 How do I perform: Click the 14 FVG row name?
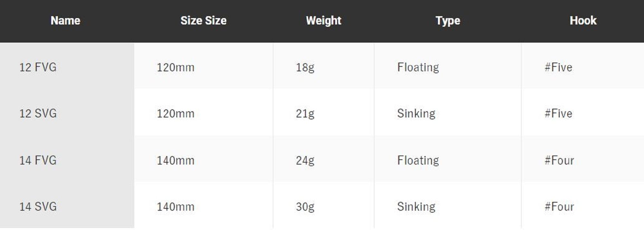38,160
